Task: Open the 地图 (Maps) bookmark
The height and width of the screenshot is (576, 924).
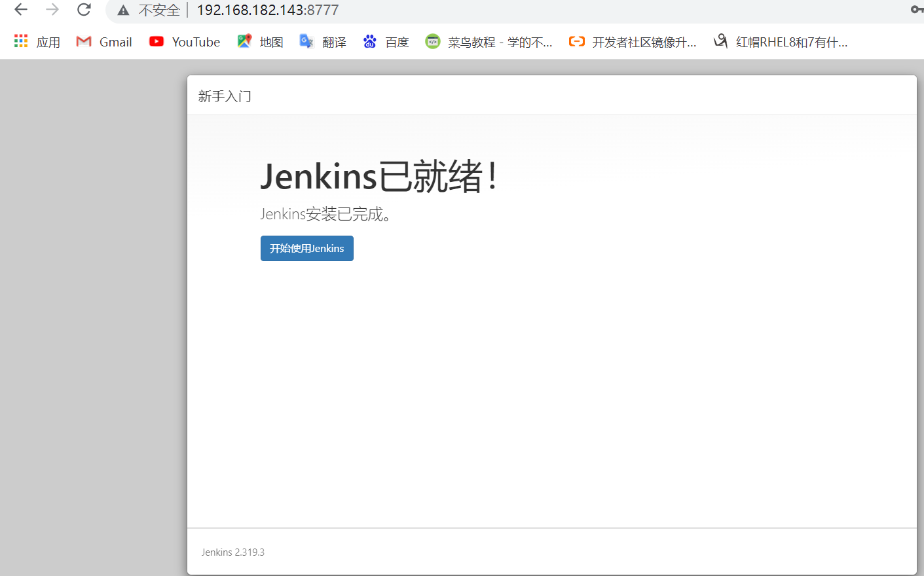Action: [x=260, y=41]
